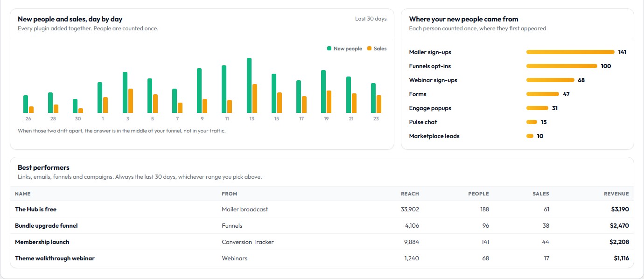The height and width of the screenshot is (279, 644).
Task: Click the green New people legend swatch
Action: coord(329,49)
